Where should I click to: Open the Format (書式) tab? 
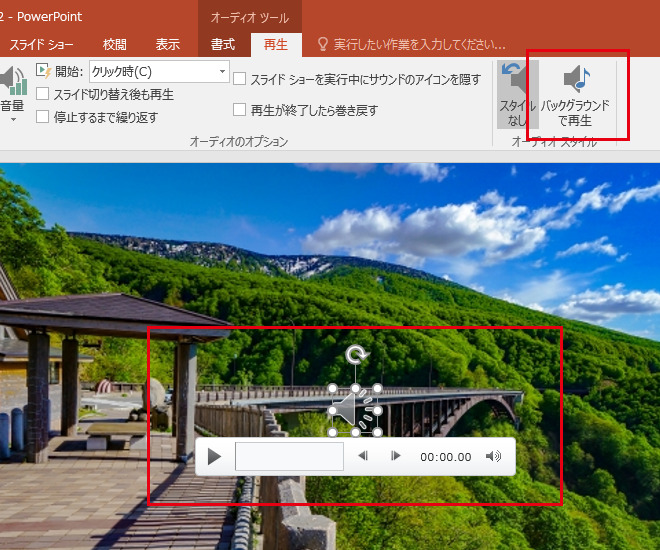[x=223, y=44]
